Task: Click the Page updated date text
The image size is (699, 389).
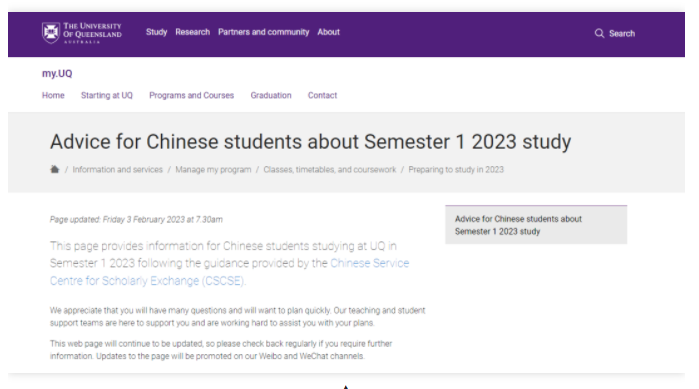Action: point(136,220)
